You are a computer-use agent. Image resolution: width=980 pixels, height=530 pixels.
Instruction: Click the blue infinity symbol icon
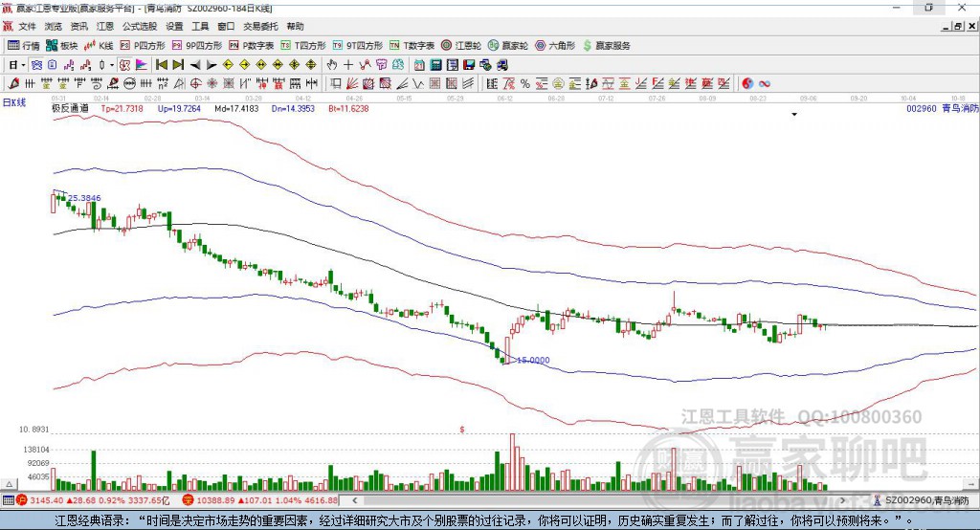pos(765,83)
